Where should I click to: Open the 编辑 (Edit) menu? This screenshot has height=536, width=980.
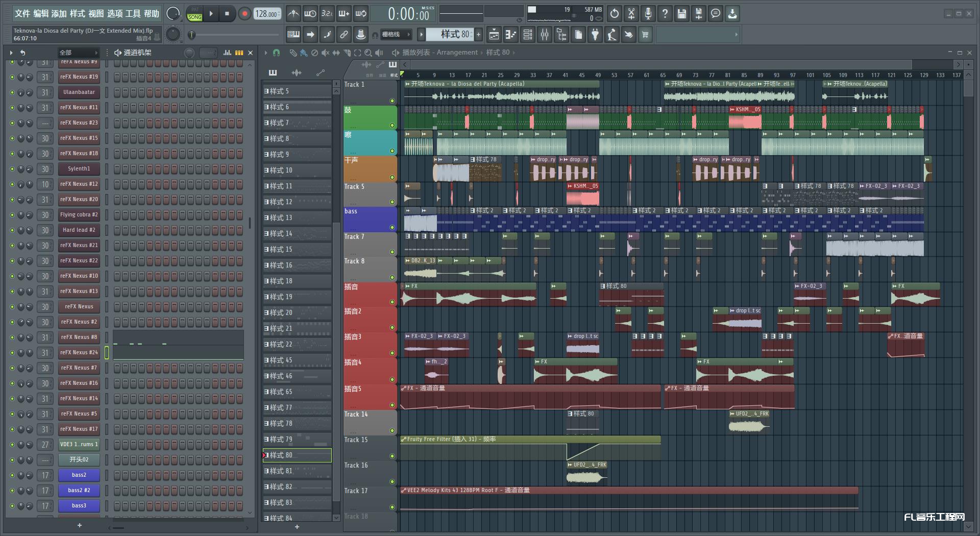click(x=41, y=14)
